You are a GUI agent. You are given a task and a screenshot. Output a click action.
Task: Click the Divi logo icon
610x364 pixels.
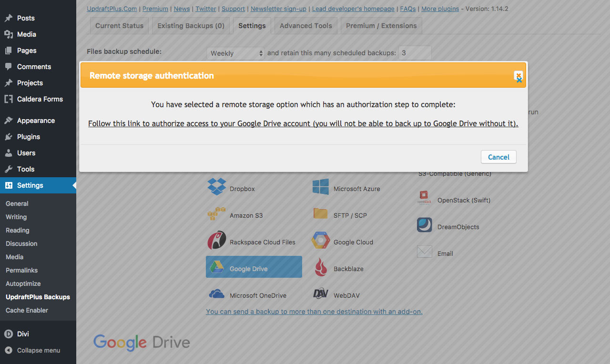(x=9, y=334)
